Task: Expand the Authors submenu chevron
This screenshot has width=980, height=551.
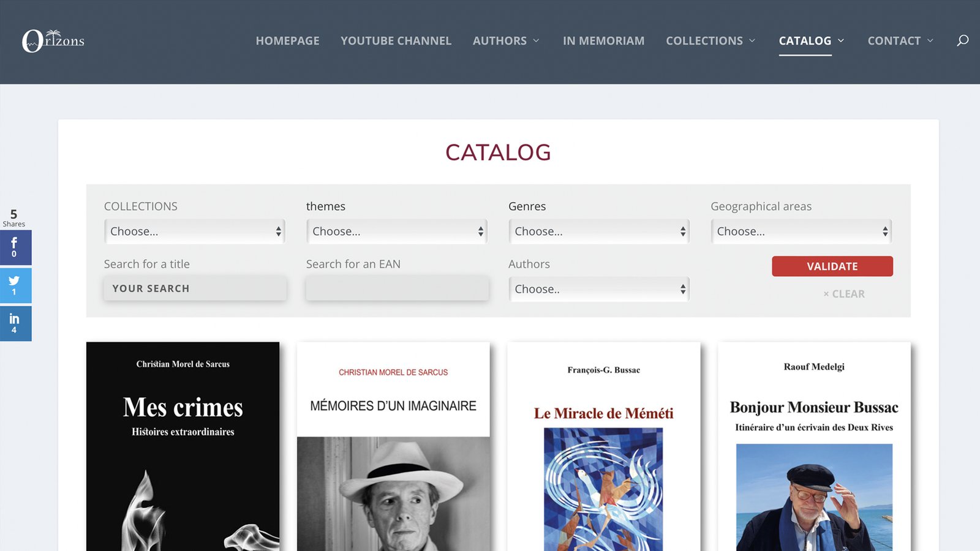Action: (x=537, y=41)
